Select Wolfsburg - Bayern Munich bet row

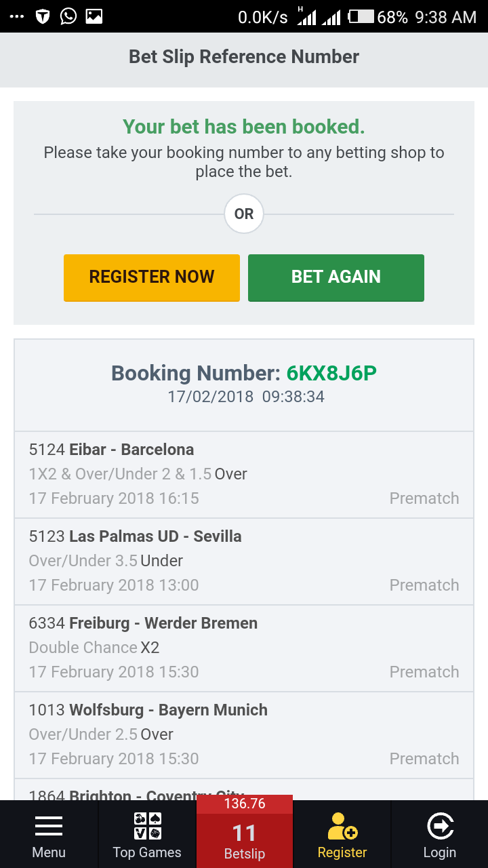(244, 734)
